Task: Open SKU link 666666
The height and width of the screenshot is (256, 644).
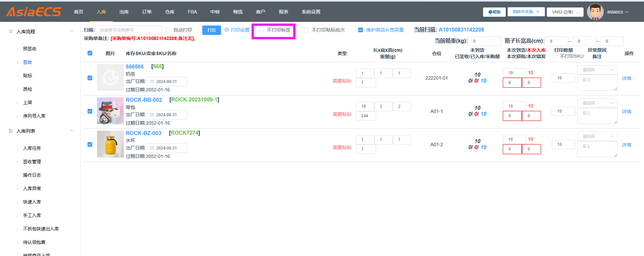Action: coord(135,67)
